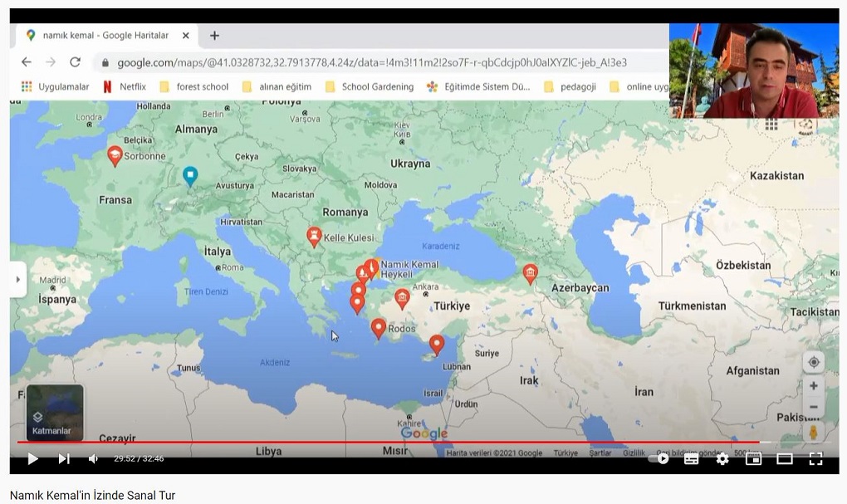Open the forest school bookmark folder
Screen dimensions: 847x504
coord(194,86)
